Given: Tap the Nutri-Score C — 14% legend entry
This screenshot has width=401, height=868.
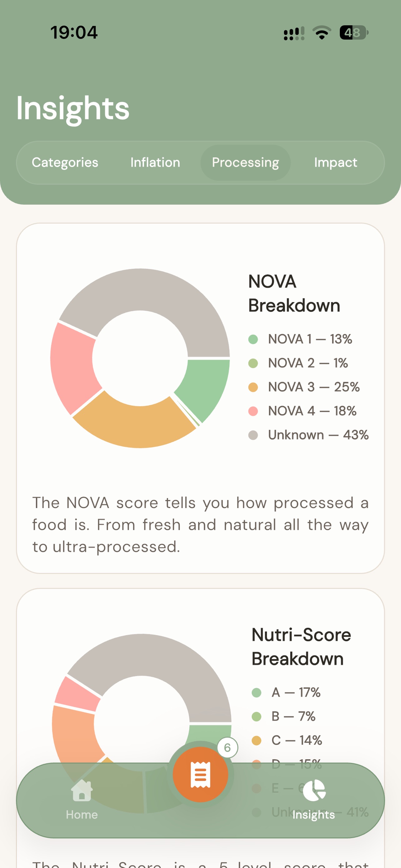Looking at the screenshot, I should 287,740.
